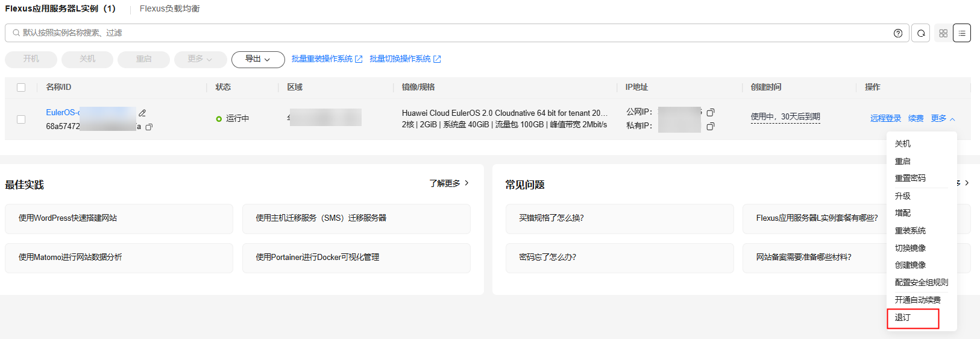The height and width of the screenshot is (339, 980).
Task: Open the 密码忘了怎么办? question
Action: pos(620,258)
